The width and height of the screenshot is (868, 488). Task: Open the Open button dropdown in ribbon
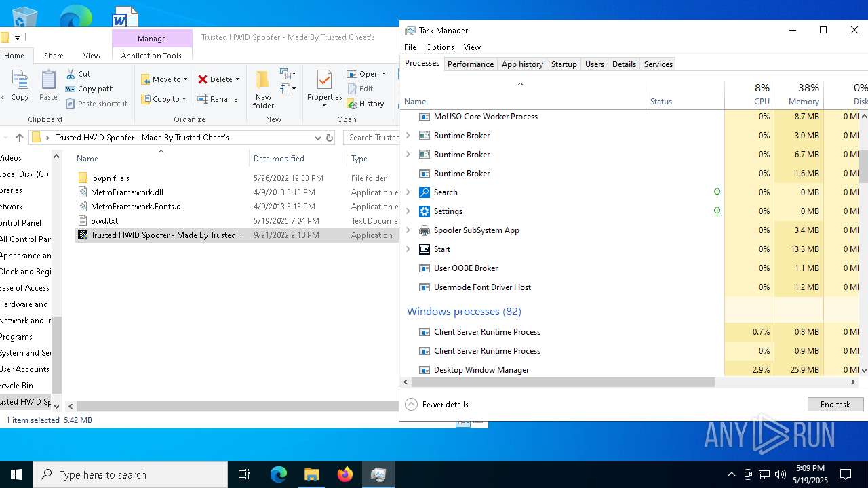pos(384,74)
